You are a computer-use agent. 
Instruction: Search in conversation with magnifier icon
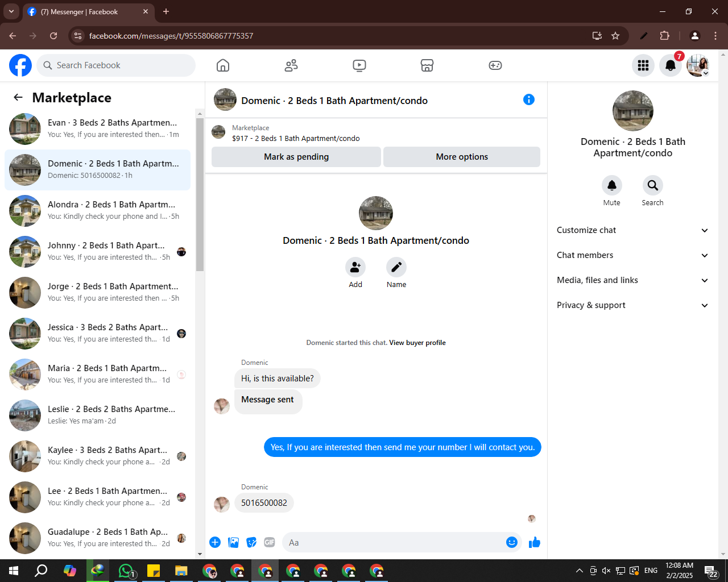(x=653, y=185)
